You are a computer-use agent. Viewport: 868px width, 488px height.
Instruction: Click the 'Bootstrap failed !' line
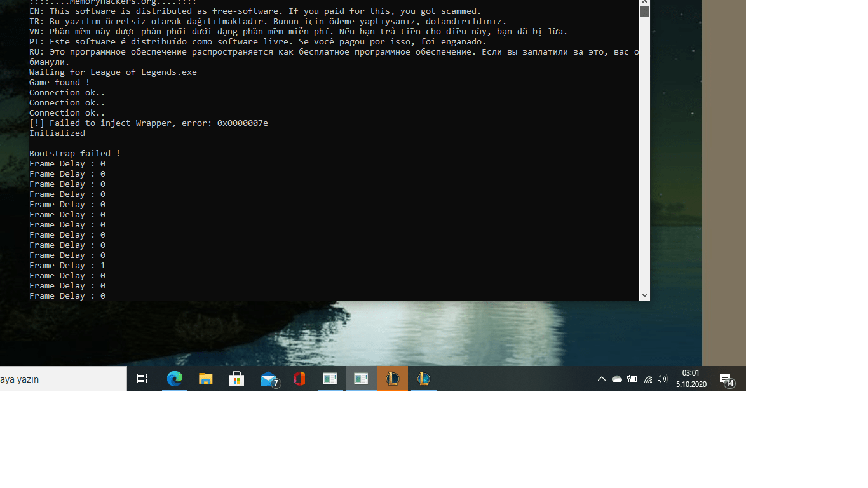[x=75, y=153]
